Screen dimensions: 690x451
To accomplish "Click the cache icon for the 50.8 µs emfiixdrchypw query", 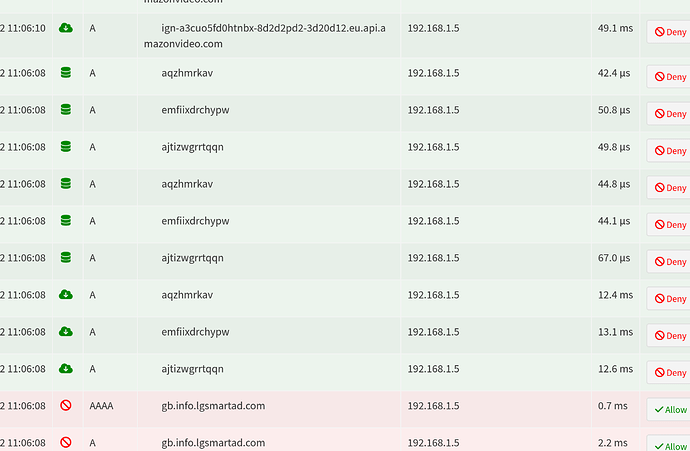I will pyautogui.click(x=66, y=110).
